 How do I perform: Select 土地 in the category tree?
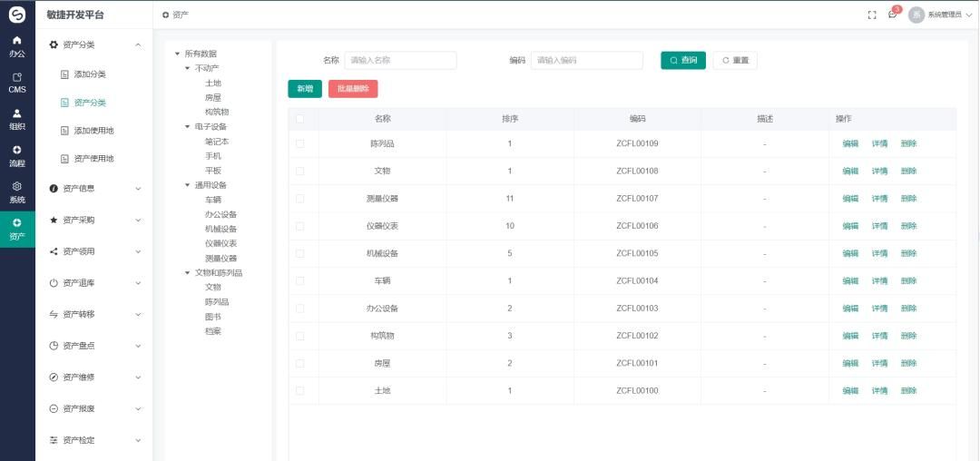pyautogui.click(x=213, y=83)
